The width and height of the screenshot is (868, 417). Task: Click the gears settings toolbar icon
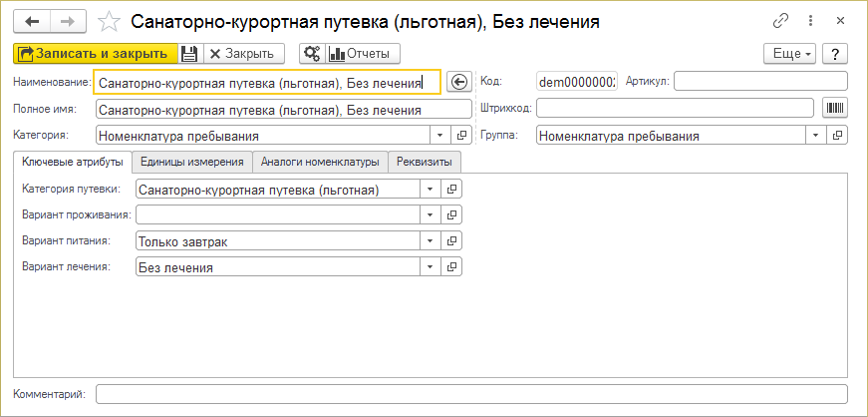311,54
